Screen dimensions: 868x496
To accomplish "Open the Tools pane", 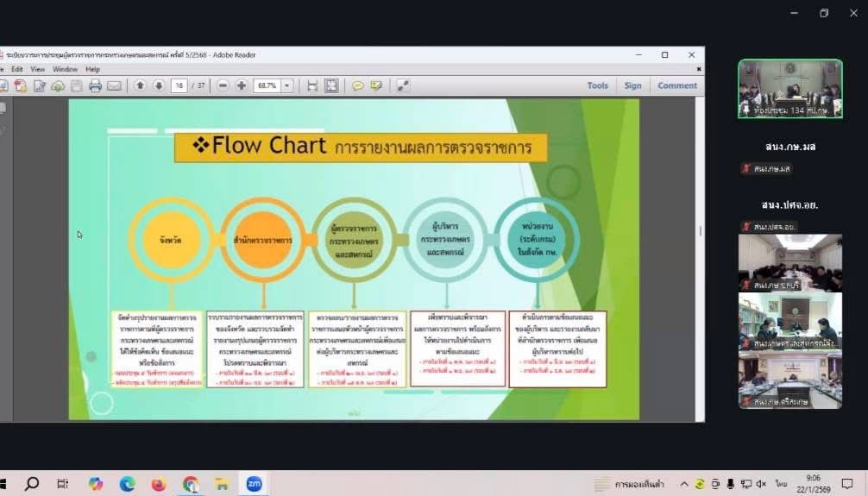I will click(597, 85).
